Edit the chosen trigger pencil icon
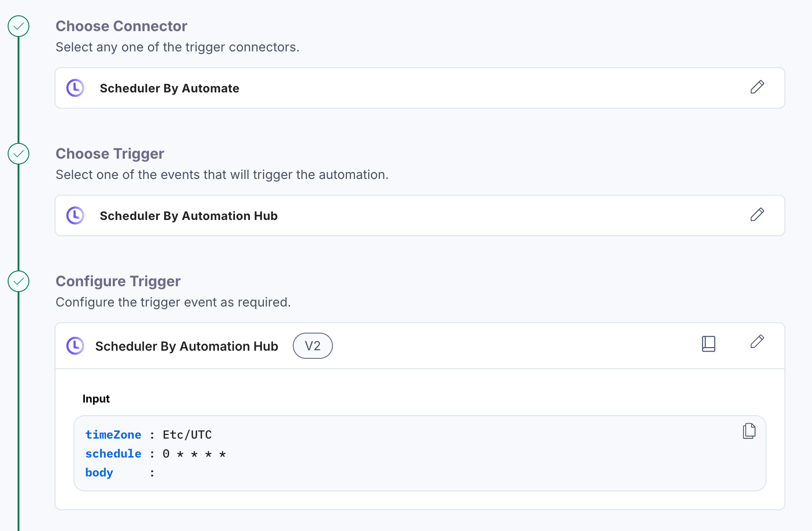Image resolution: width=812 pixels, height=531 pixels. [x=757, y=215]
